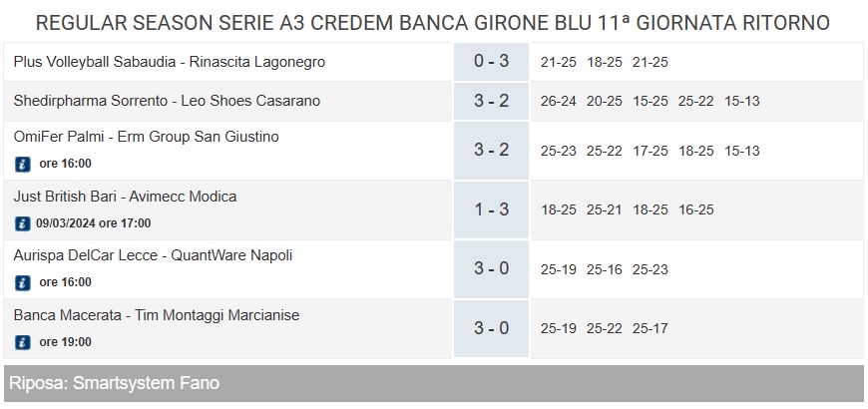Click the Riposa: Smartsystem Fano bar
Screen dimensions: 868x409
[433, 383]
